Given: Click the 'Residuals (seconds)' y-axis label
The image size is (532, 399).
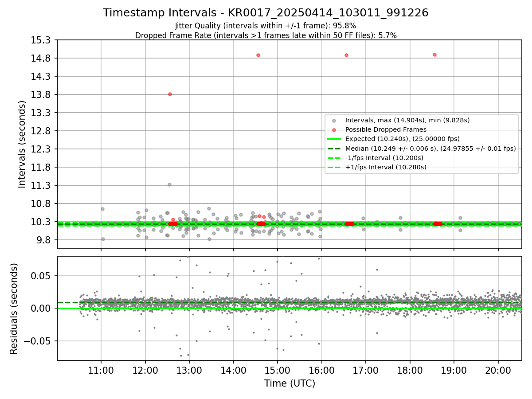Looking at the screenshot, I should (14, 308).
